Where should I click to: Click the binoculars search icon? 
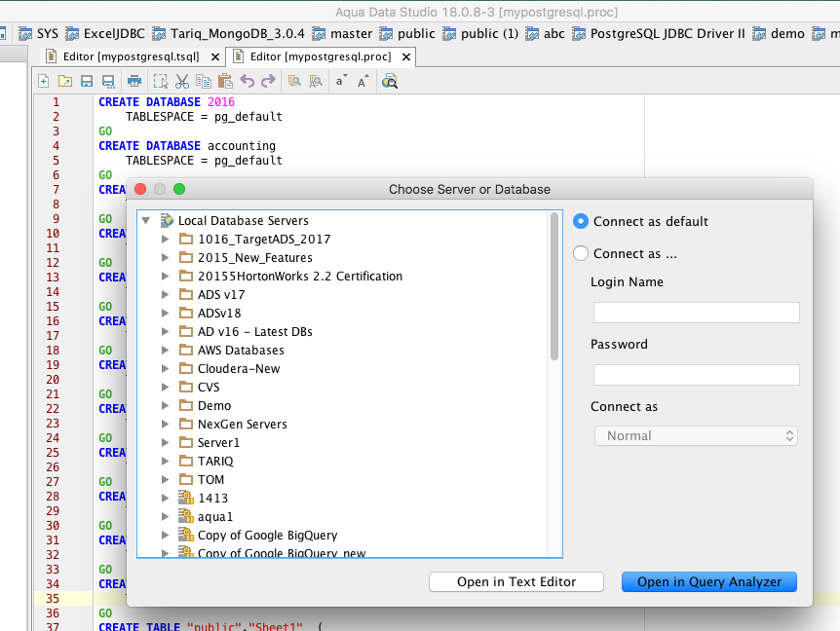point(390,82)
